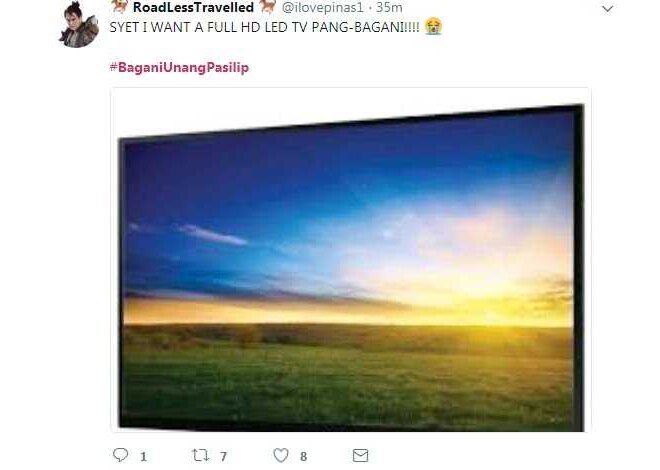This screenshot has height=470, width=660.
Task: Open the @ilovepinas1 handle link
Action: [322, 7]
